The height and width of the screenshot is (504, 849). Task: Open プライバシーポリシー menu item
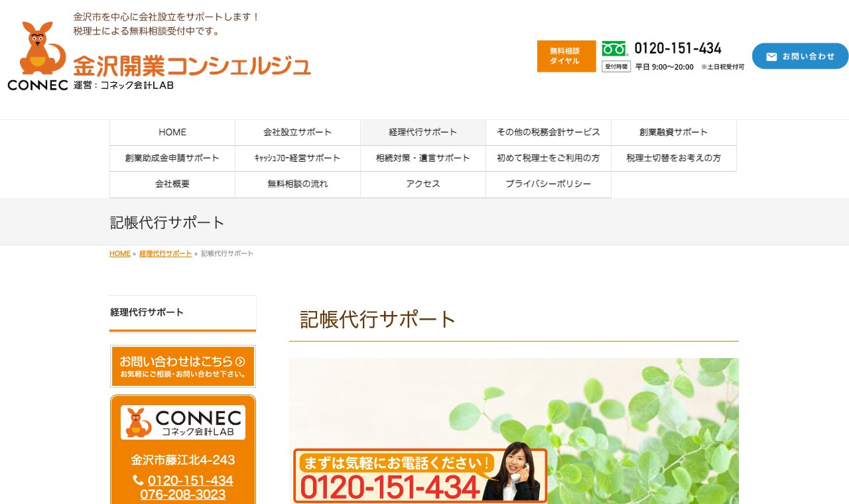coord(549,184)
